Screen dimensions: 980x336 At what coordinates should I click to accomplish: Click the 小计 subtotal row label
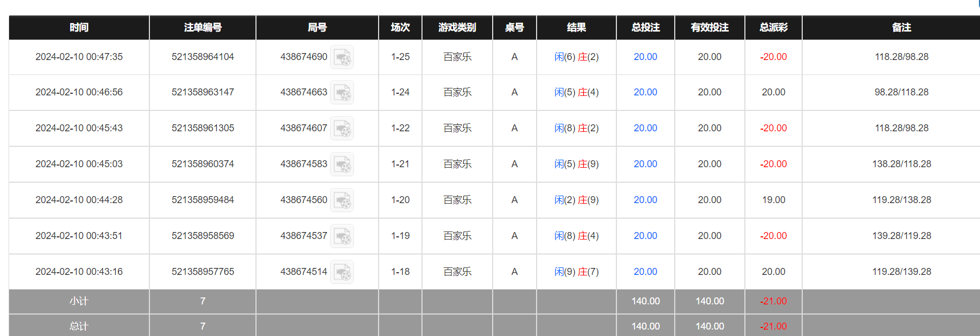pos(79,301)
